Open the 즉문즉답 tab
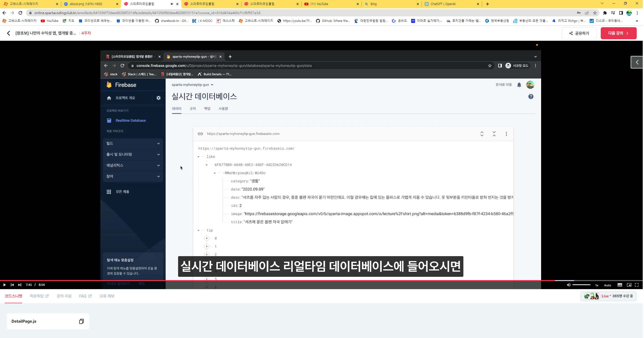This screenshot has width=644, height=338. click(x=39, y=296)
